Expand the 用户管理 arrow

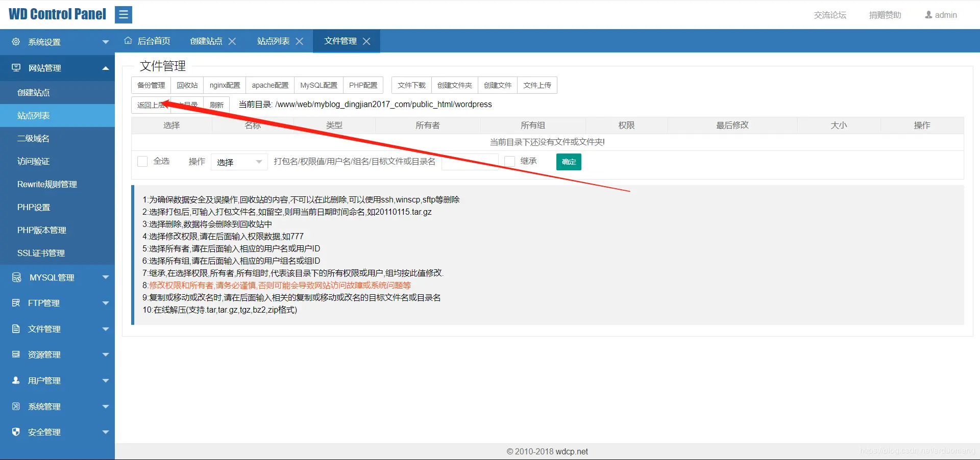click(x=106, y=380)
